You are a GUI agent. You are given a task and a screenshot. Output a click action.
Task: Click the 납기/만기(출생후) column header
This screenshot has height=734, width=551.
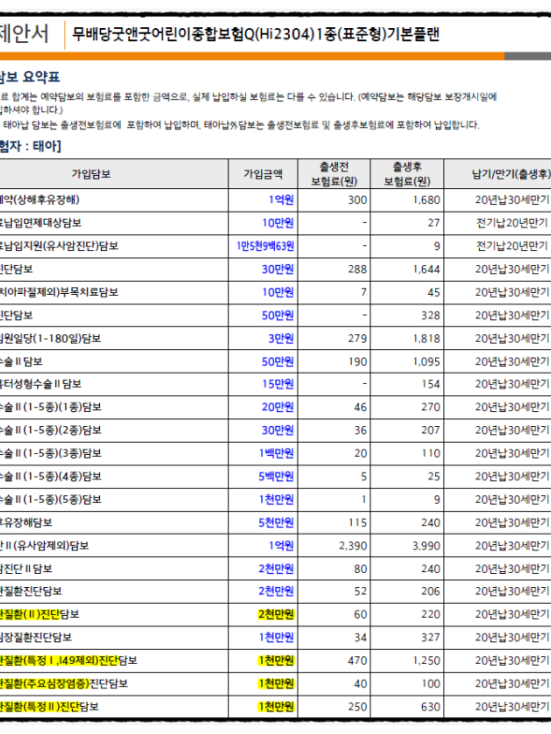[511, 174]
